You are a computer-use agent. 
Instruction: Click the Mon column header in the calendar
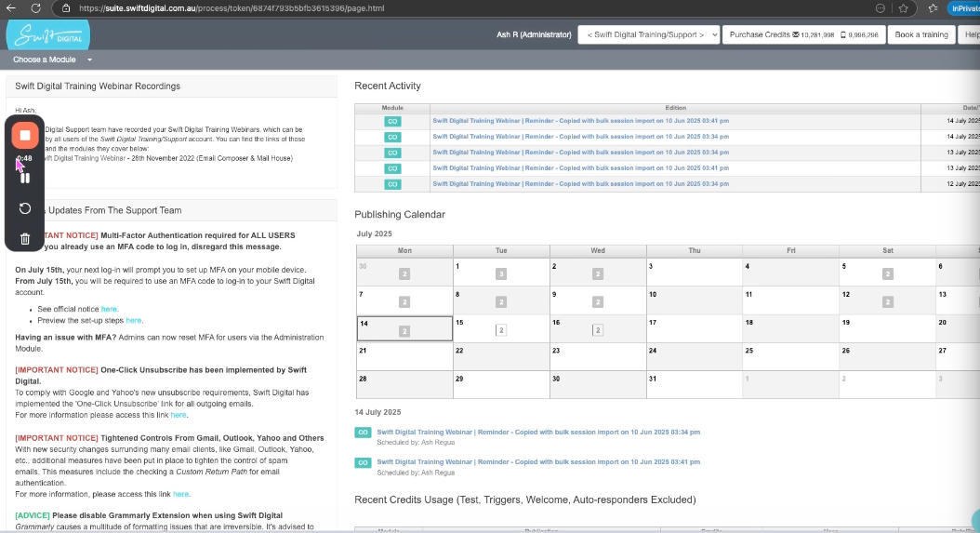(x=404, y=250)
